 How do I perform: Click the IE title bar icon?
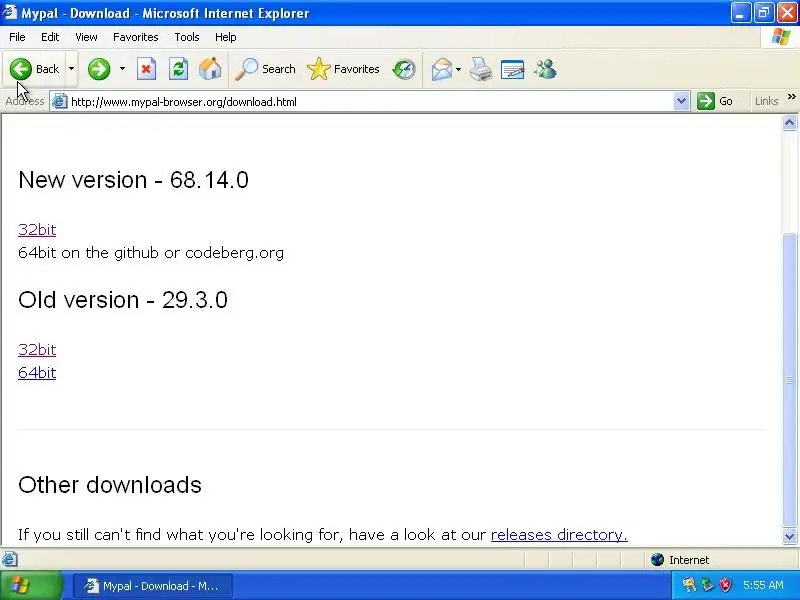(10, 12)
